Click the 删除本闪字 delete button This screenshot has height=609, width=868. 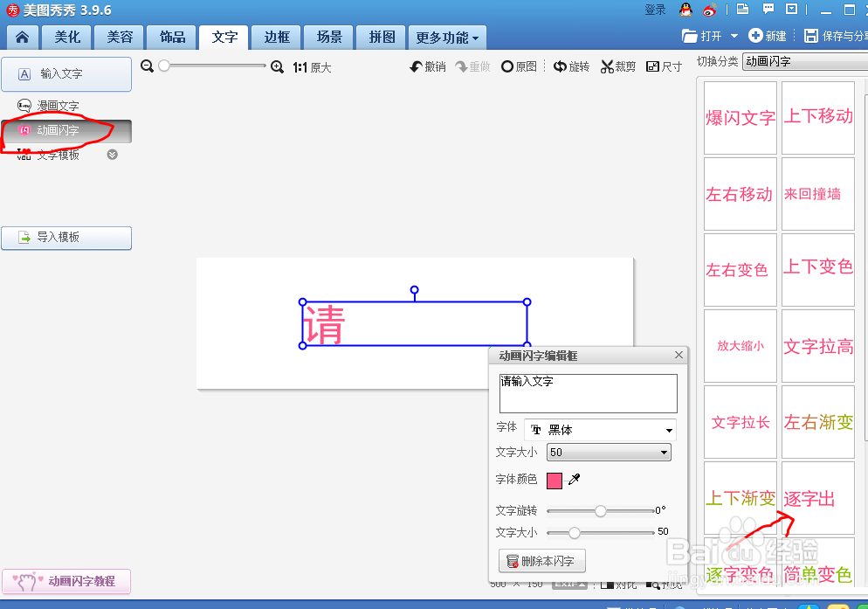click(x=542, y=560)
